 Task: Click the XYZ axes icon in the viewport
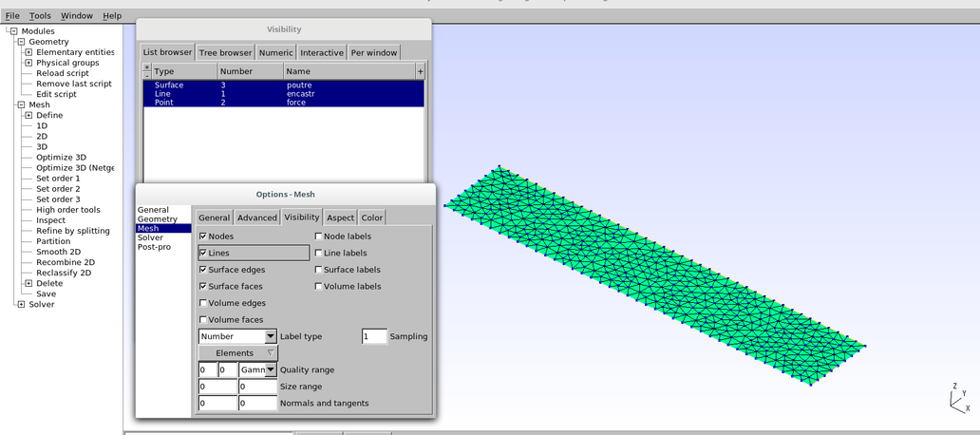pyautogui.click(x=958, y=399)
